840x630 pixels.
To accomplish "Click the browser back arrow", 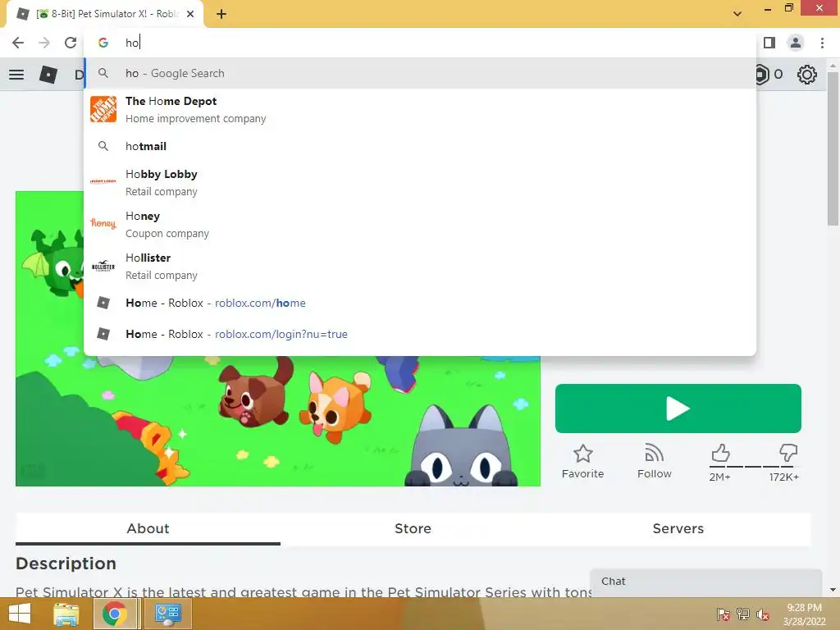I will 18,43.
